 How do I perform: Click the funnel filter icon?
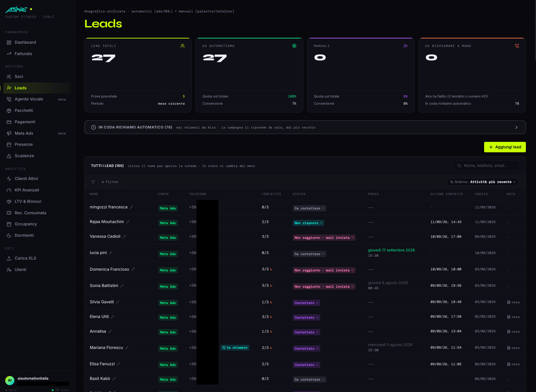(93, 182)
